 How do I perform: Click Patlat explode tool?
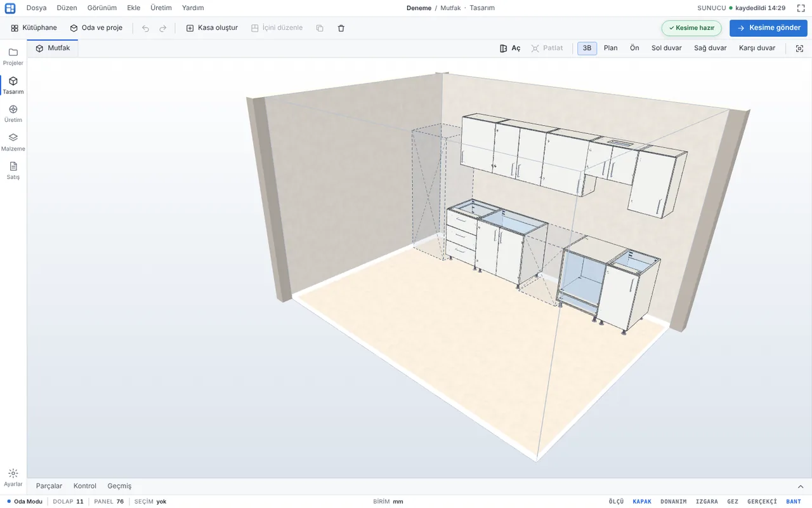[547, 48]
